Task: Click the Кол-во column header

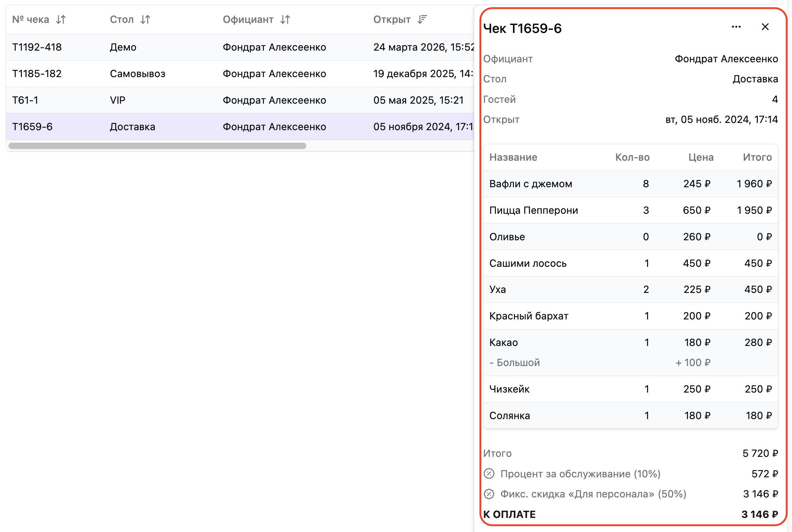Action: click(x=632, y=157)
